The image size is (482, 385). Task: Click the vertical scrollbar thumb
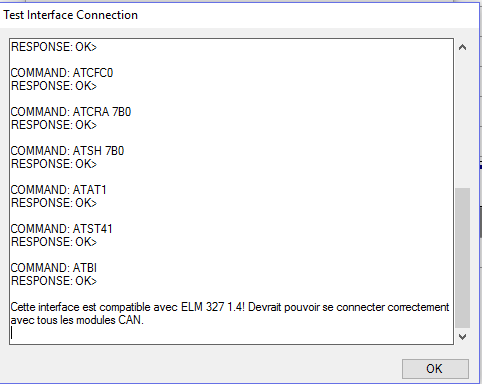[x=462, y=258]
